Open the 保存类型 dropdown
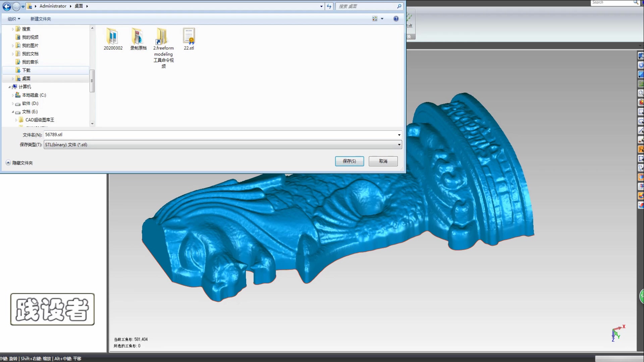The height and width of the screenshot is (362, 644). click(399, 145)
